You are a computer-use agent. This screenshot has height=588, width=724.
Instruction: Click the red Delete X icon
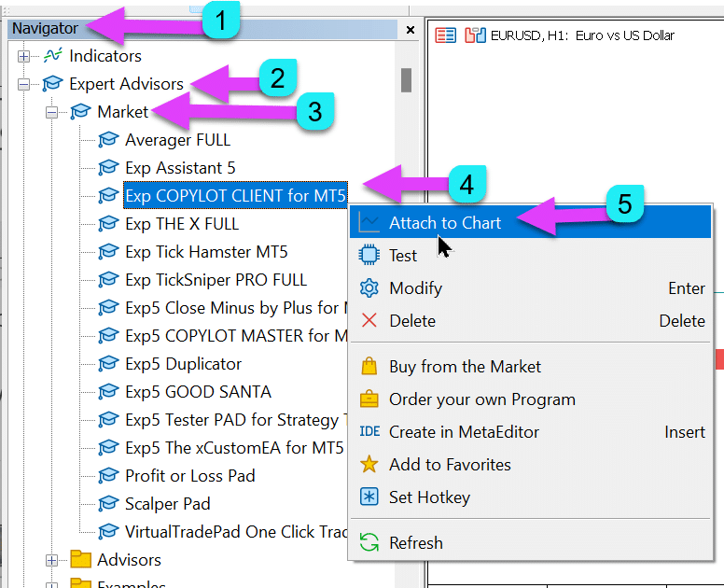(x=369, y=321)
